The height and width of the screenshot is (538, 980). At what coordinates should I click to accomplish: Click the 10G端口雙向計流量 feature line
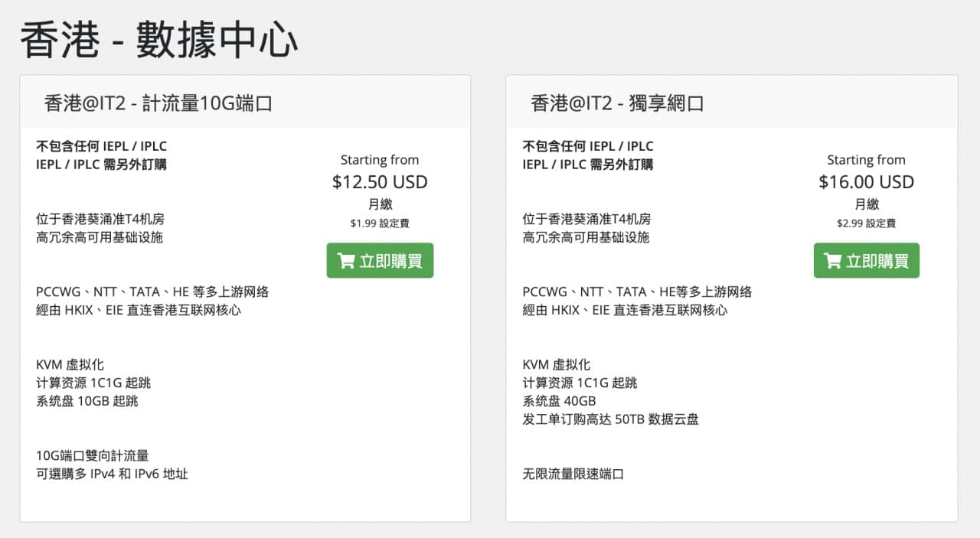pos(92,455)
